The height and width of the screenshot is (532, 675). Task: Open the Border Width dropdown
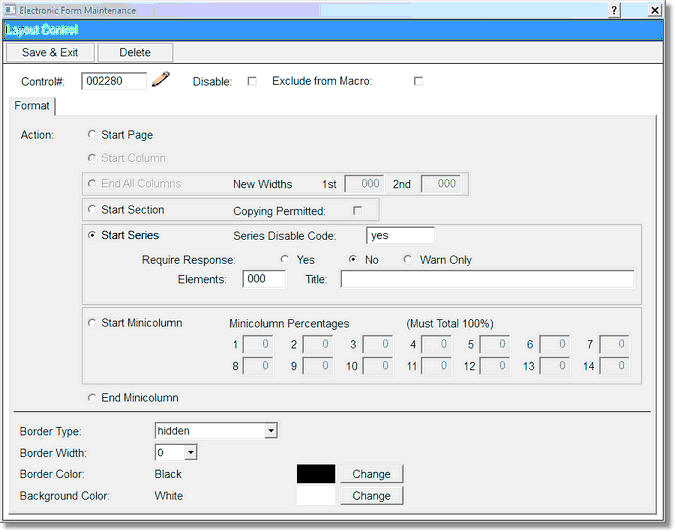[x=176, y=452]
